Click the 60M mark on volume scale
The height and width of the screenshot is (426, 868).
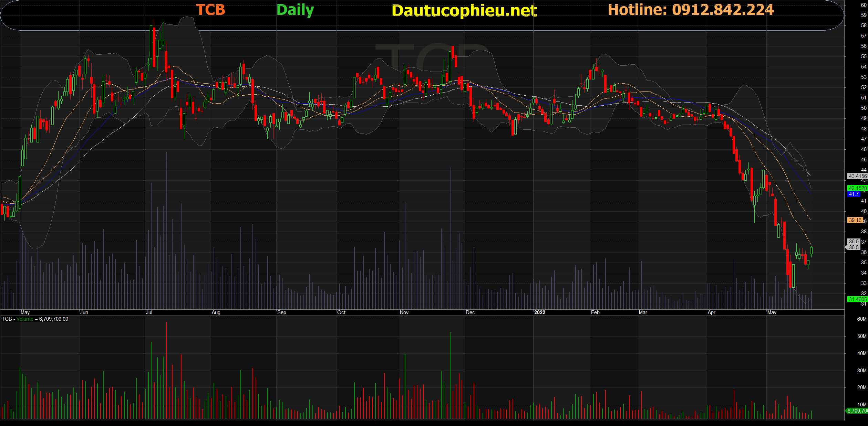coord(861,319)
